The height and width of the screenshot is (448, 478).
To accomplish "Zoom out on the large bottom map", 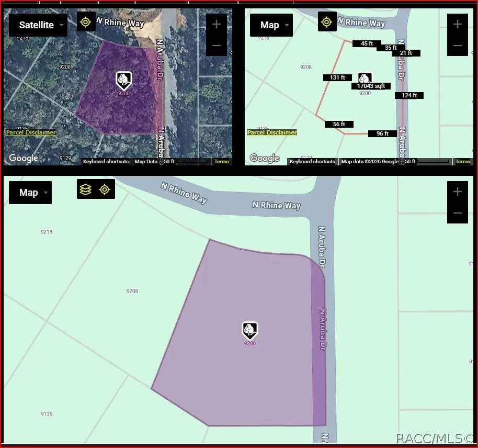I will (x=457, y=213).
